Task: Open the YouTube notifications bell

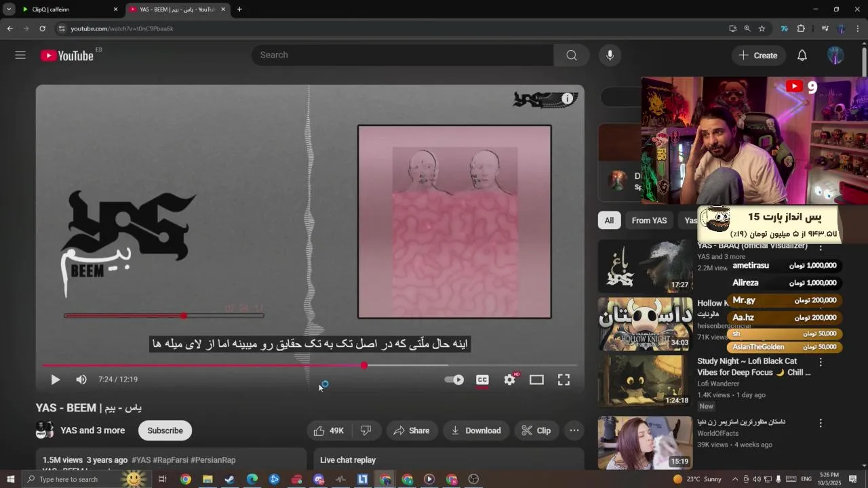Action: [x=802, y=56]
